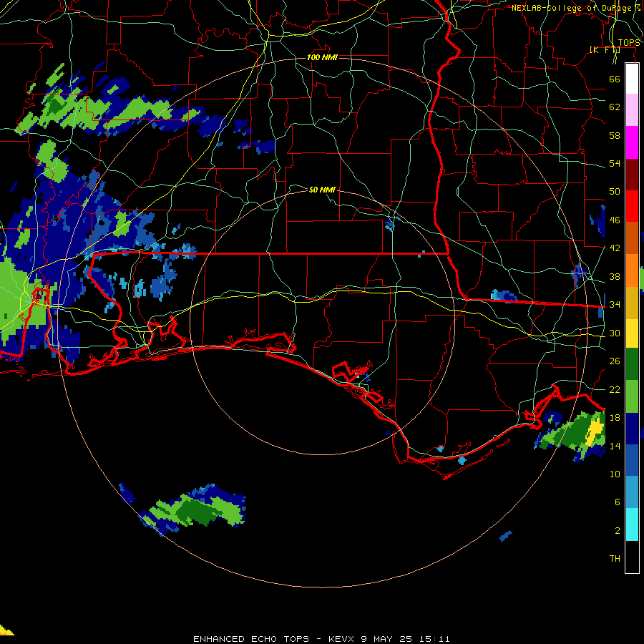Click the dark green legend swatch
This screenshot has height=644, width=644.
click(632, 364)
